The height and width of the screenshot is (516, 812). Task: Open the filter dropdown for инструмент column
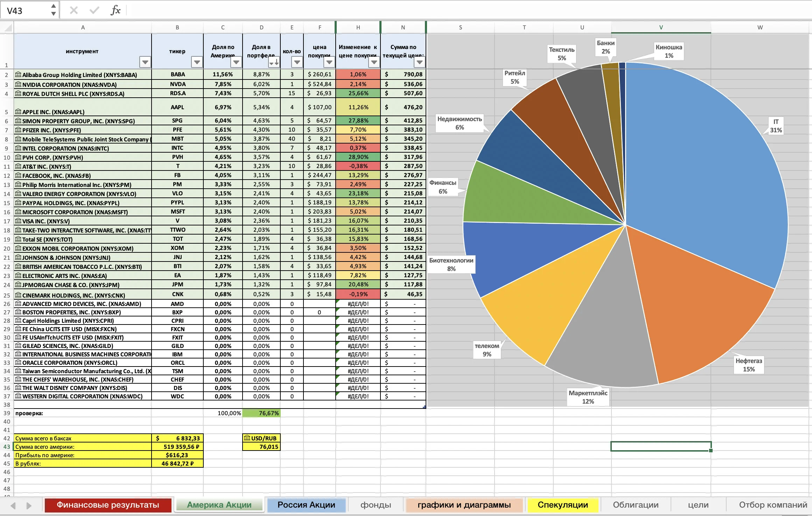145,62
